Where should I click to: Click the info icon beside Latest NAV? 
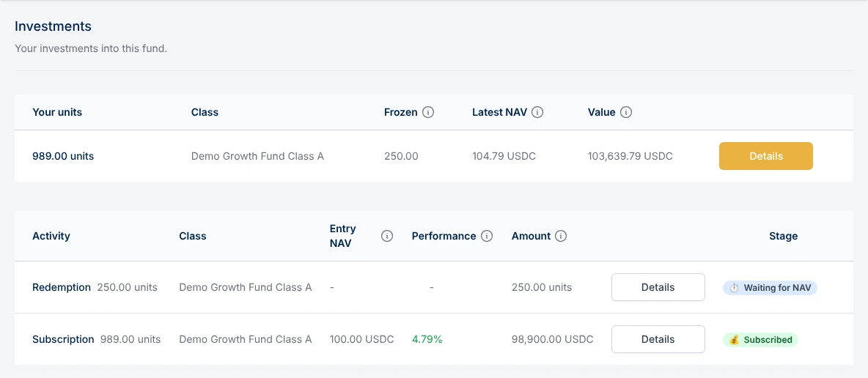pos(537,112)
